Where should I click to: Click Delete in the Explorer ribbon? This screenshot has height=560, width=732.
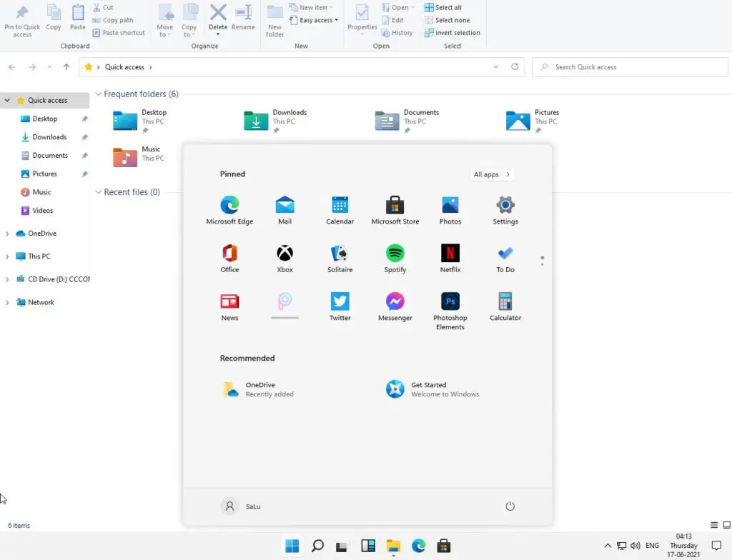click(x=218, y=19)
